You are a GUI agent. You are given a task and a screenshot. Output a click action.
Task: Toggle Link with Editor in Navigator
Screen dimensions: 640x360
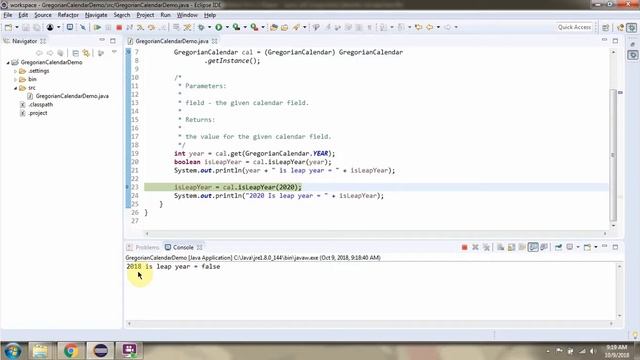click(x=86, y=53)
